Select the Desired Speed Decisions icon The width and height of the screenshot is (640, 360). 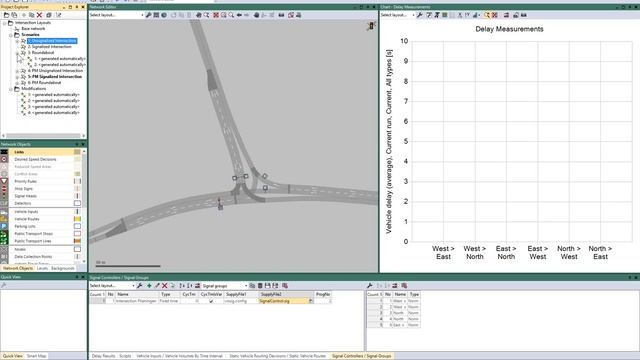pos(4,159)
